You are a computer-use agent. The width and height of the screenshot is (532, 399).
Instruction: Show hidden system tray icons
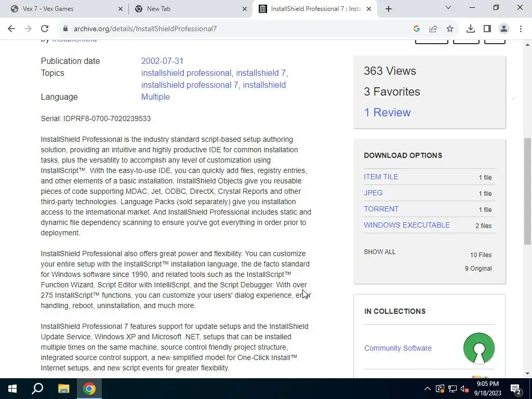click(428, 389)
